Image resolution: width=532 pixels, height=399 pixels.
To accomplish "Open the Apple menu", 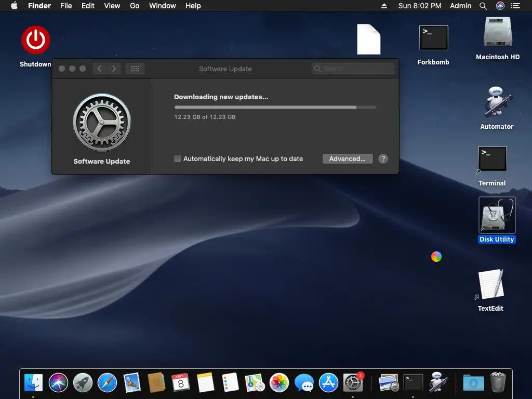I will 14,6.
